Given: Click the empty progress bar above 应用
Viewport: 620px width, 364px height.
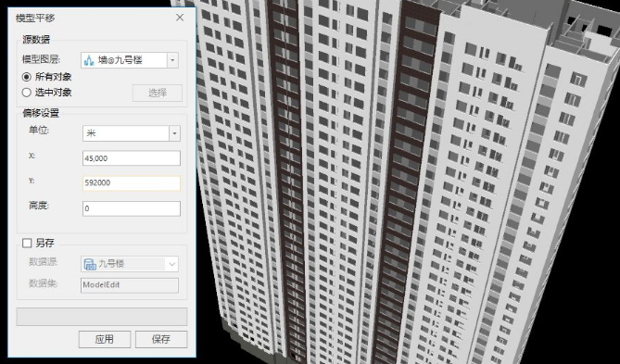Looking at the screenshot, I should [x=102, y=317].
